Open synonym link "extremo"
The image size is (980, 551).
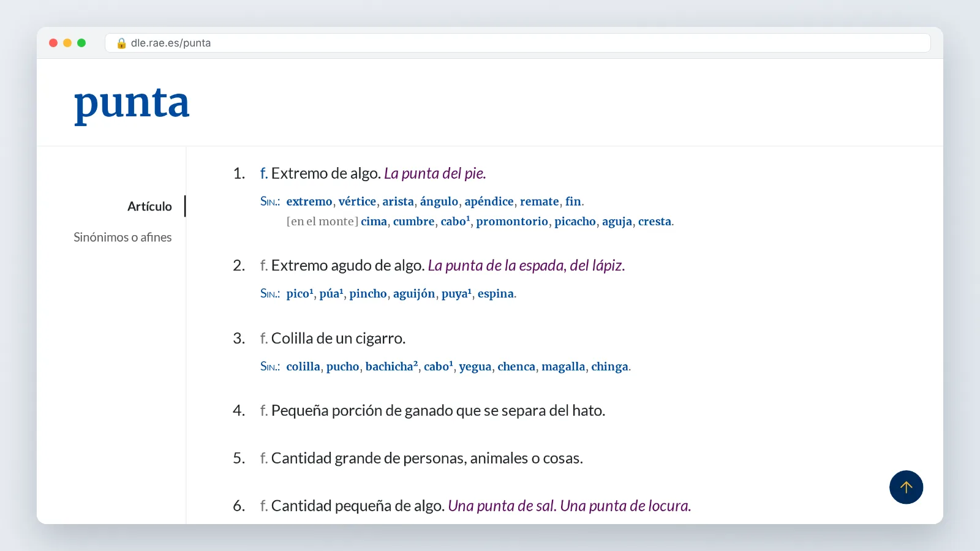pyautogui.click(x=309, y=201)
